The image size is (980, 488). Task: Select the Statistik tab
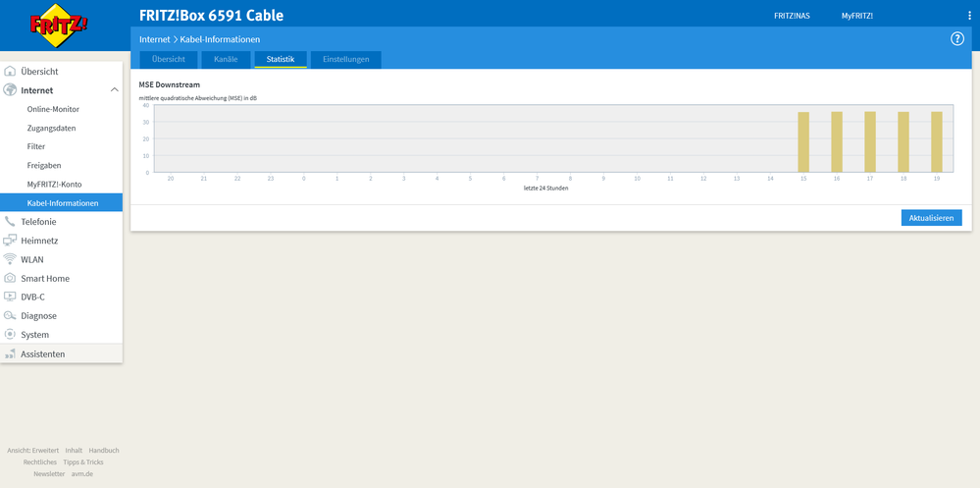pos(281,60)
